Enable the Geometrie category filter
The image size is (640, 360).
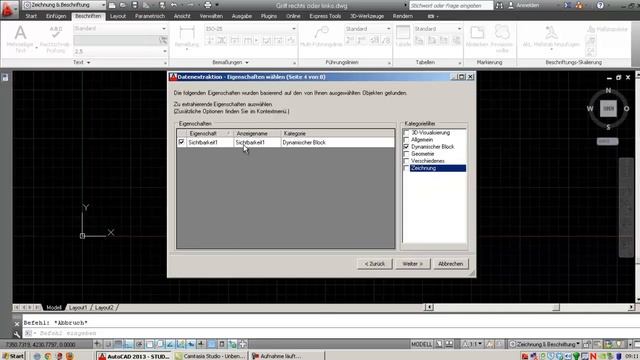[x=406, y=154]
